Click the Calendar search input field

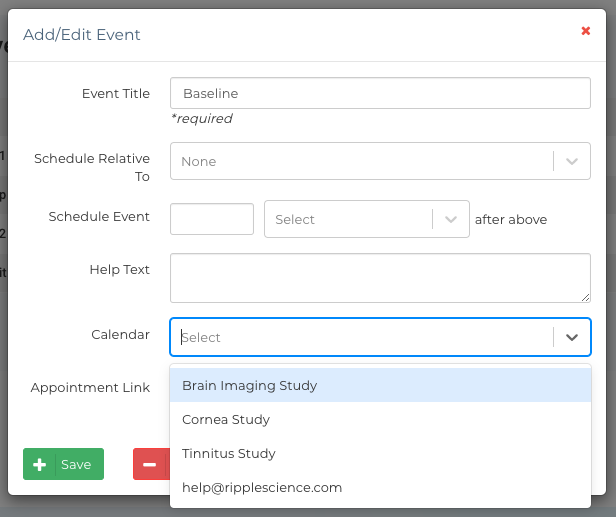click(360, 337)
